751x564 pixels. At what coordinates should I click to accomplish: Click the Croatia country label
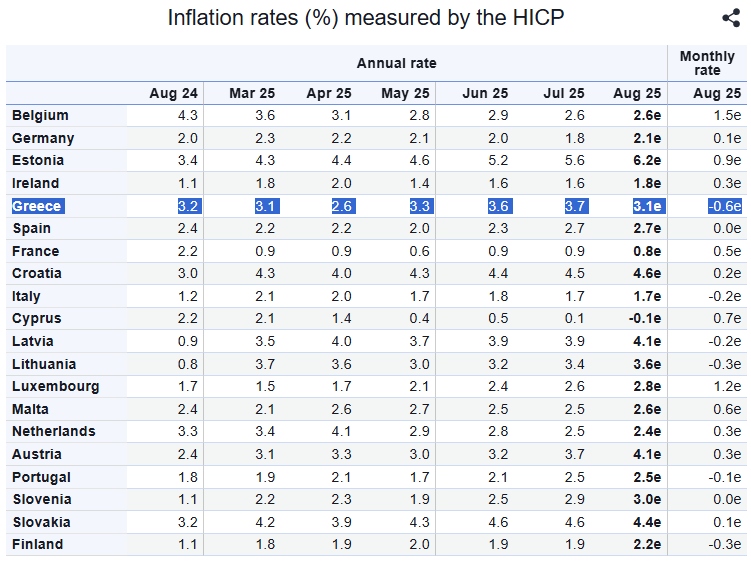coord(37,273)
